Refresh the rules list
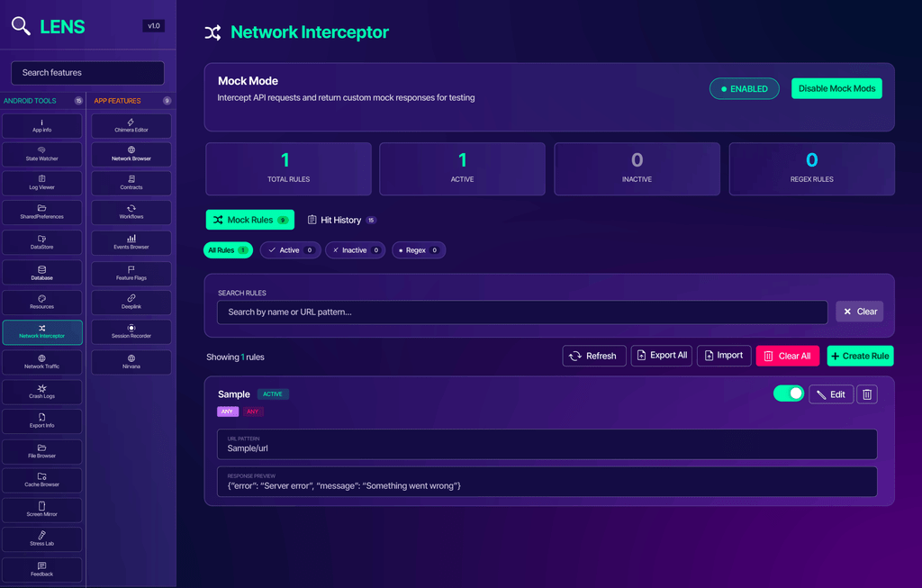This screenshot has width=922, height=588. pos(594,356)
